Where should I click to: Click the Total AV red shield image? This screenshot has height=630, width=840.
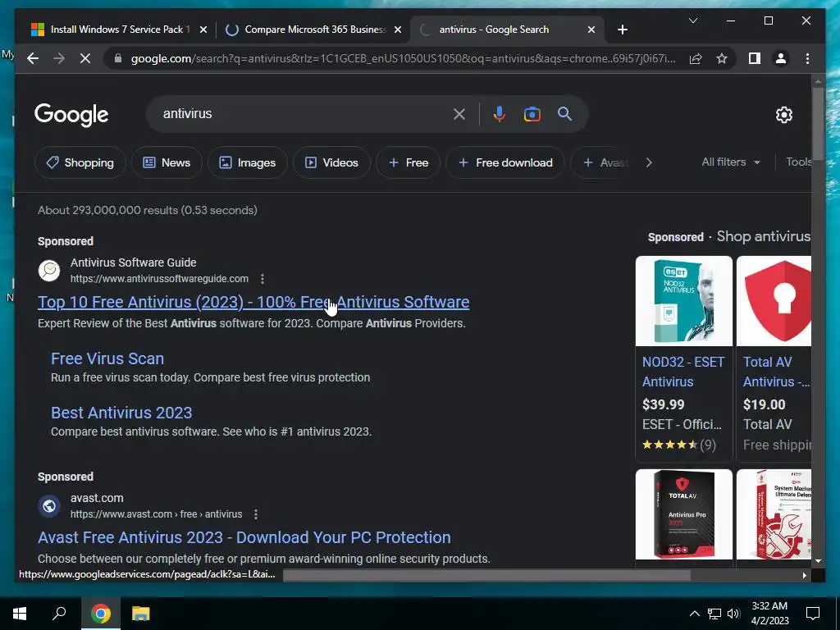click(x=774, y=301)
